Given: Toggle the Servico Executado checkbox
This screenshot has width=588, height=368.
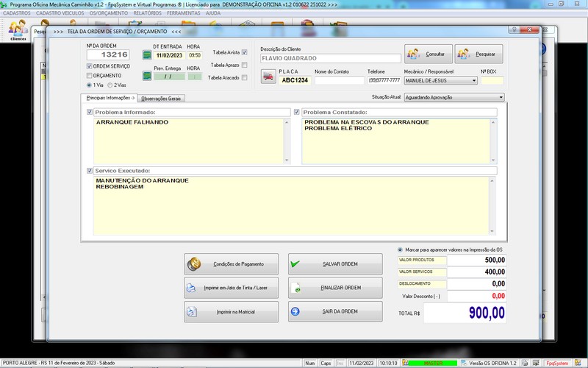Looking at the screenshot, I should pyautogui.click(x=90, y=171).
